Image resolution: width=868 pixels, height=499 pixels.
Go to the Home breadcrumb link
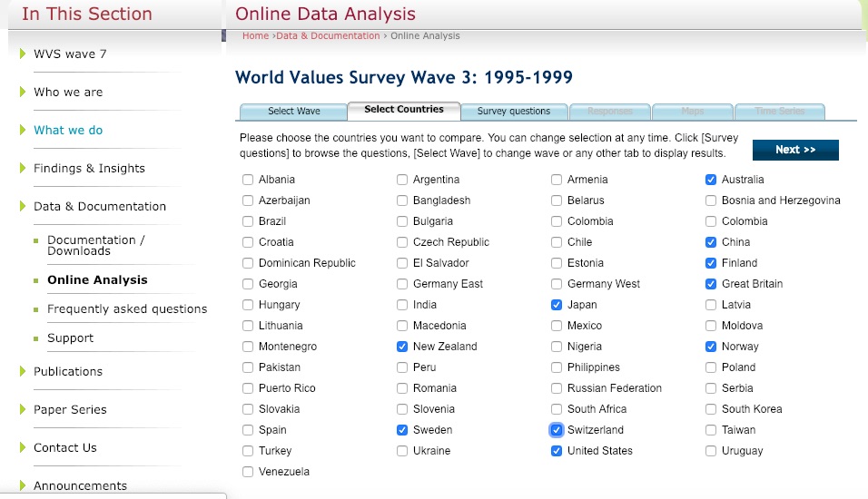pyautogui.click(x=255, y=36)
